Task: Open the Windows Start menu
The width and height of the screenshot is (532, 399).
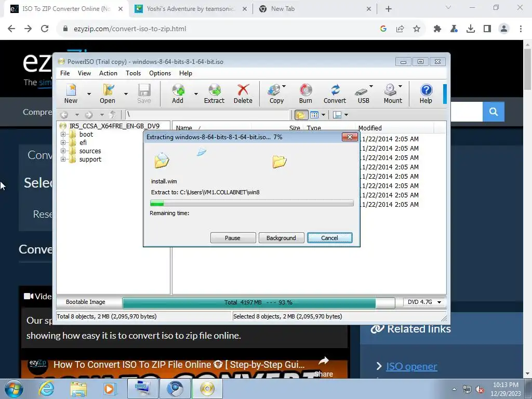Action: coord(14,389)
